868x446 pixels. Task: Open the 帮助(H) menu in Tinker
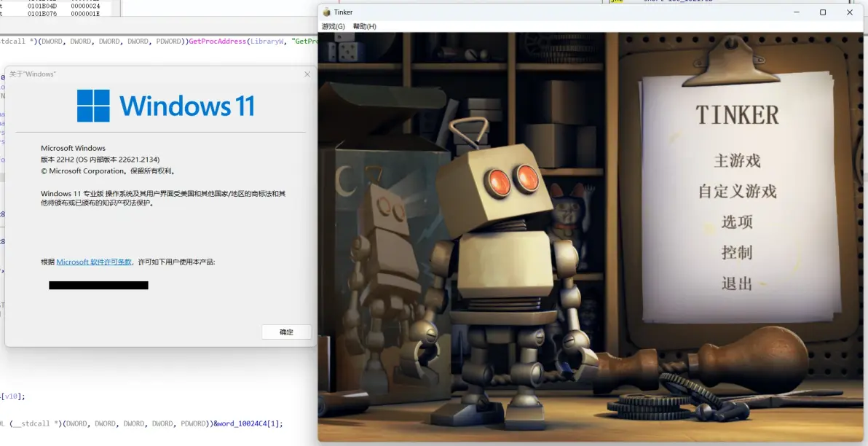coord(364,26)
